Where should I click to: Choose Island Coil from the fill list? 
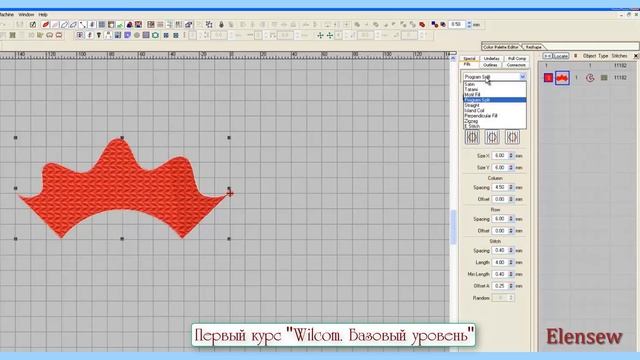(x=495, y=111)
